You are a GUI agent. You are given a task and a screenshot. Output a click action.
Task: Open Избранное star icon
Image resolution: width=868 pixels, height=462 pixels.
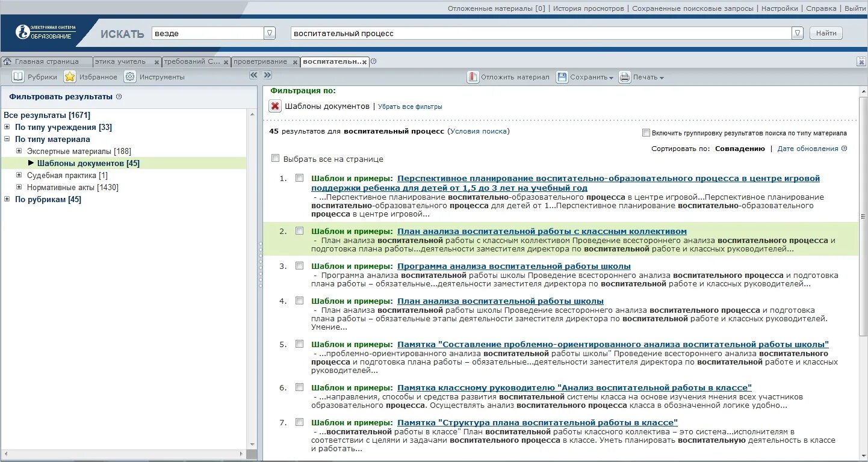(x=70, y=76)
